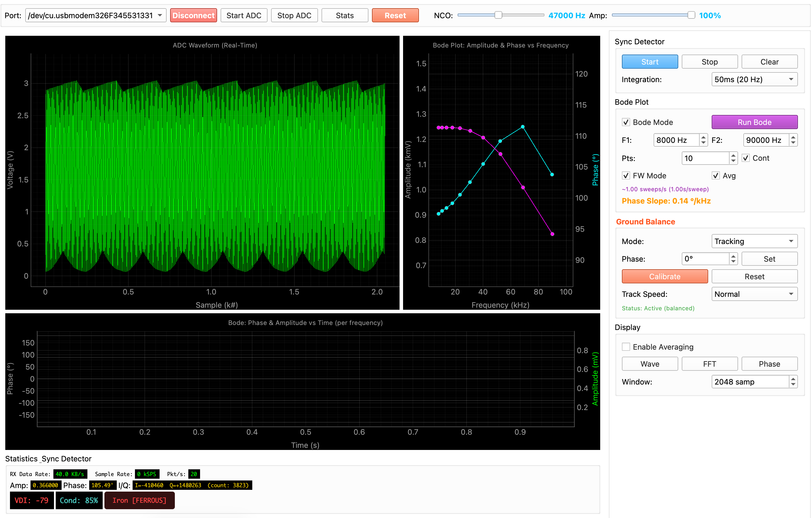The image size is (812, 518).
Task: Click the F1 frequency input field
Action: click(676, 140)
